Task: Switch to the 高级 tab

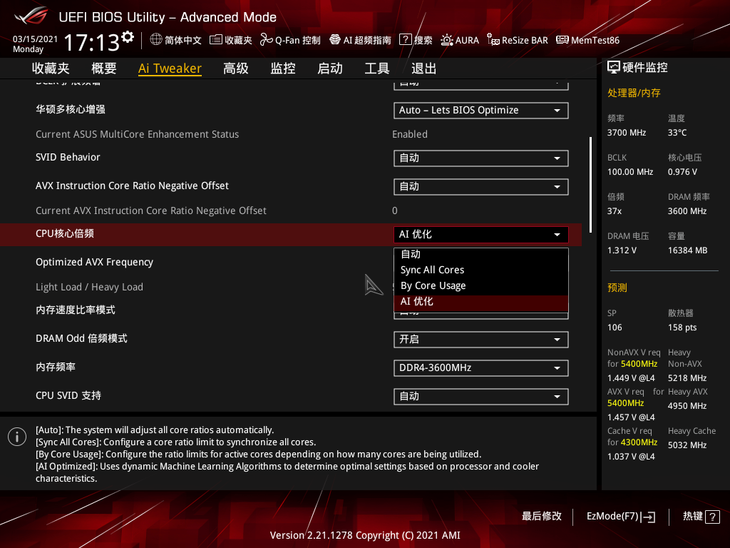Action: pyautogui.click(x=236, y=68)
